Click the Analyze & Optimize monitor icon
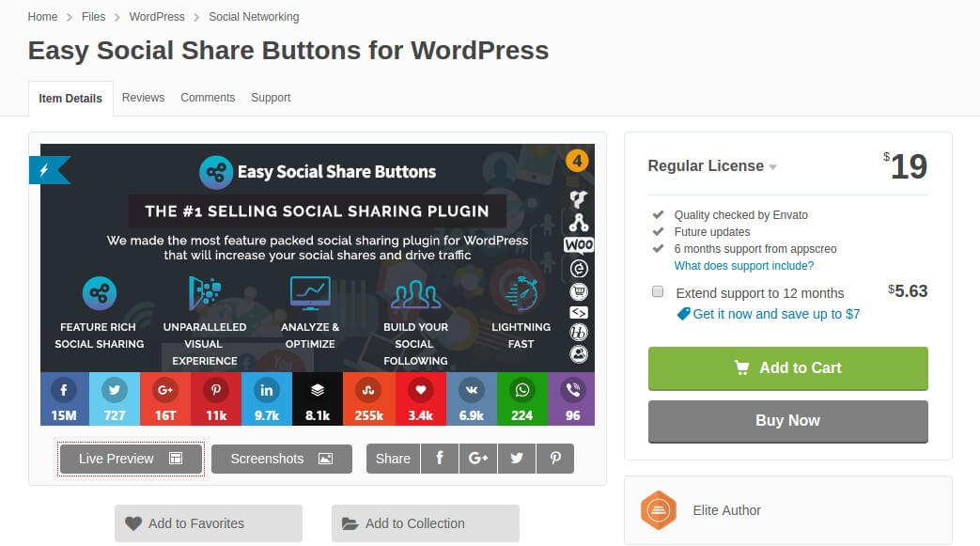 [x=310, y=293]
